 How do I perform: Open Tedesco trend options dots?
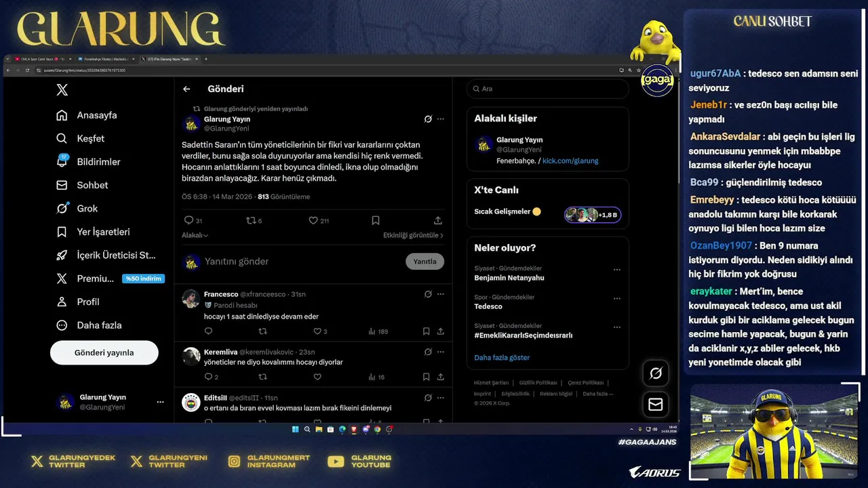(x=617, y=298)
